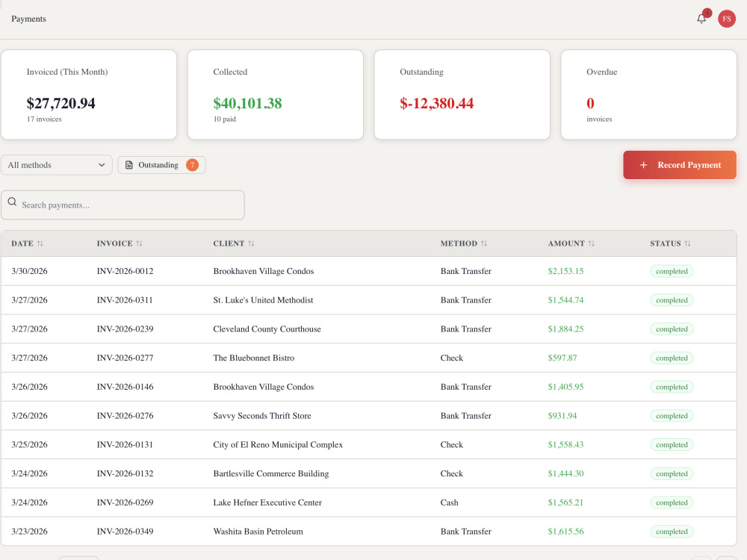The height and width of the screenshot is (560, 747).
Task: Click the STATUS column header
Action: pyautogui.click(x=666, y=243)
